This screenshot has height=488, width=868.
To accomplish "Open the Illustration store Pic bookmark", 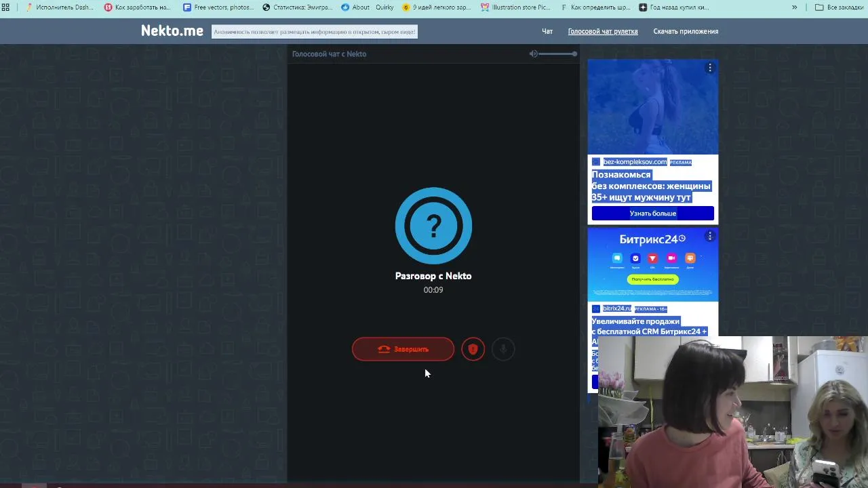I will pos(515,7).
